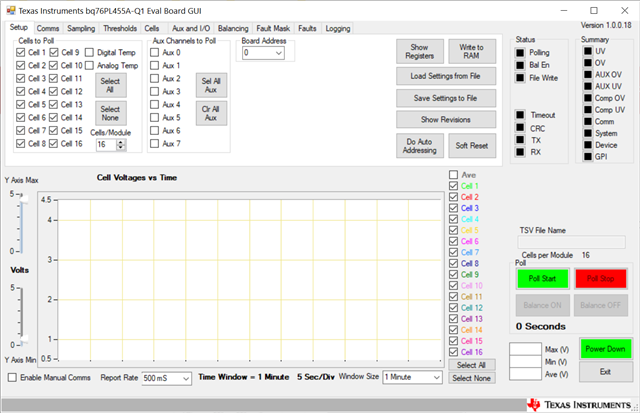640x413 pixels.
Task: Open the Balancing tab
Action: [x=233, y=28]
